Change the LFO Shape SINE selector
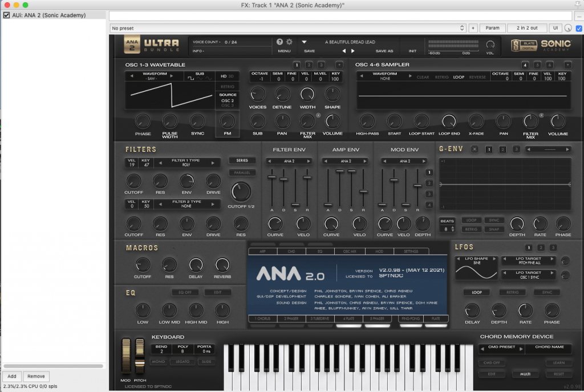The image size is (584, 392). tap(477, 260)
